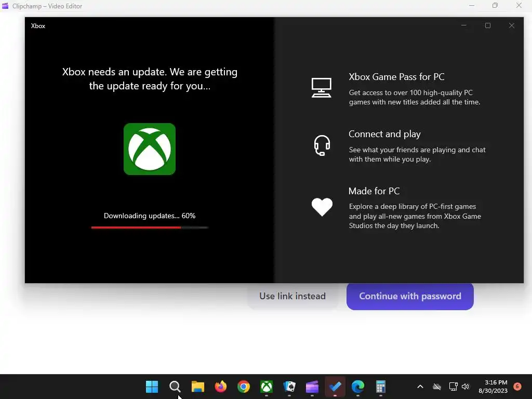The width and height of the screenshot is (532, 399).
Task: Click Explore a deep library description
Action: pyautogui.click(x=415, y=216)
